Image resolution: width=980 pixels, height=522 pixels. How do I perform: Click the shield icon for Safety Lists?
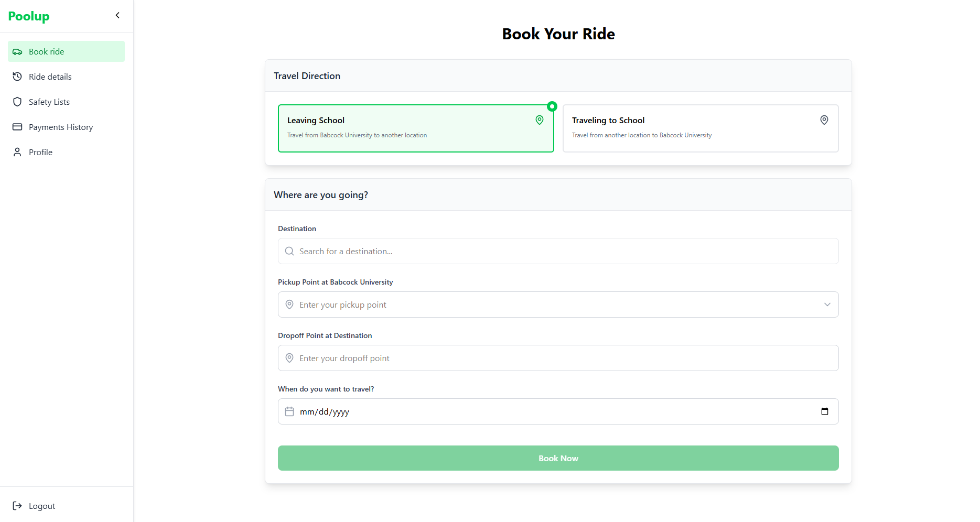(17, 102)
